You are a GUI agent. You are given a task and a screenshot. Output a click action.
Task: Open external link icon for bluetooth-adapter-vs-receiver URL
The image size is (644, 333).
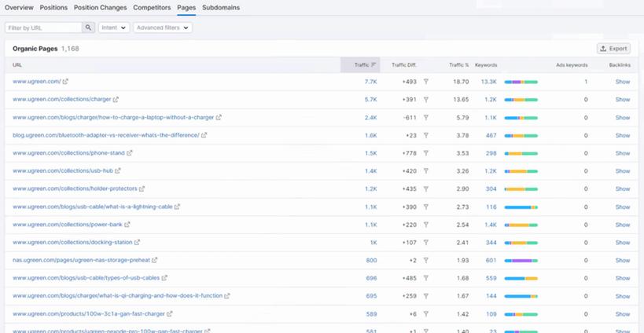pos(204,135)
